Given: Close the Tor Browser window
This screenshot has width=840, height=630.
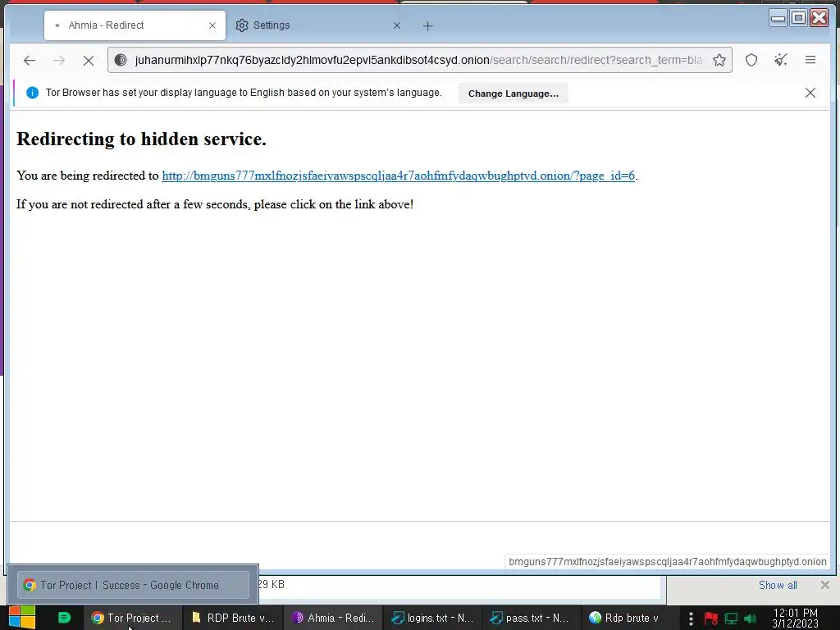Looking at the screenshot, I should (x=819, y=18).
